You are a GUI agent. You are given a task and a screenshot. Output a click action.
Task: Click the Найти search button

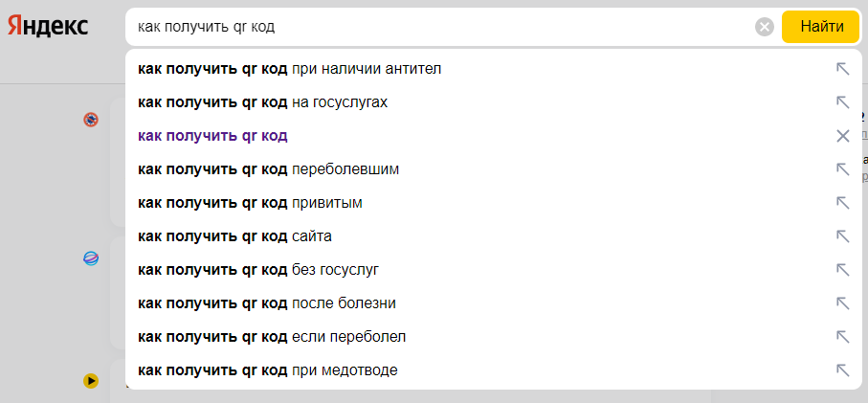(x=822, y=27)
